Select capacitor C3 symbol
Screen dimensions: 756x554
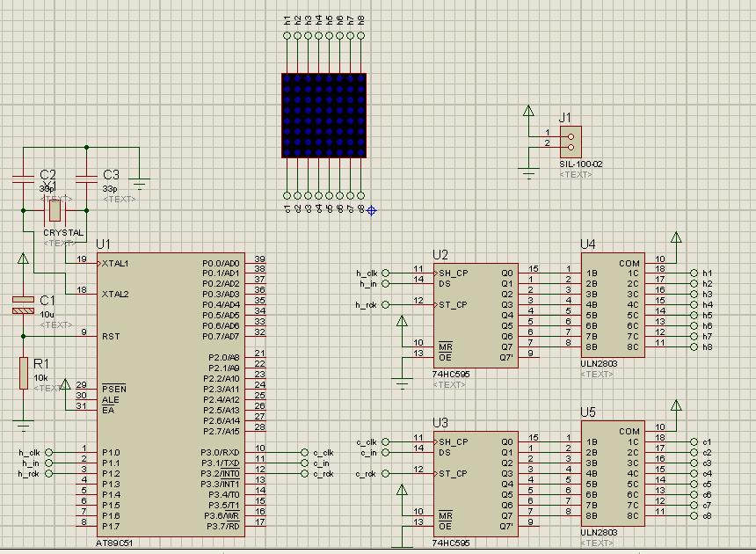[x=87, y=179]
